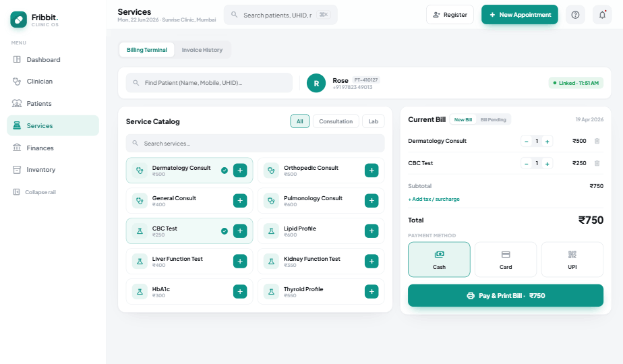
Task: Add Thyroid Profile with plus icon
Action: tap(372, 292)
